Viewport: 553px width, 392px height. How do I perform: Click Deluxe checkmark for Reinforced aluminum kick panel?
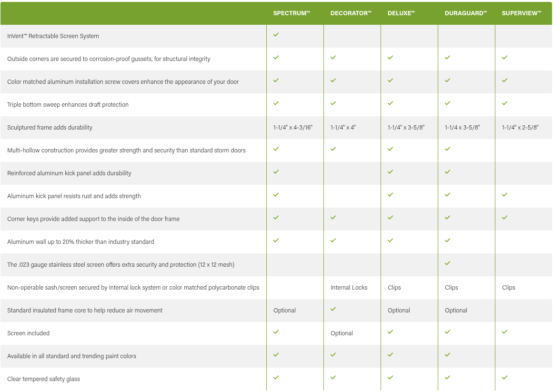coord(391,171)
